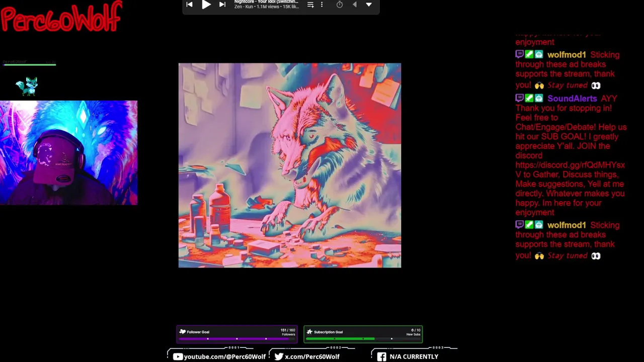The height and width of the screenshot is (362, 644).
Task: Open the three-dot more options menu
Action: click(x=322, y=5)
